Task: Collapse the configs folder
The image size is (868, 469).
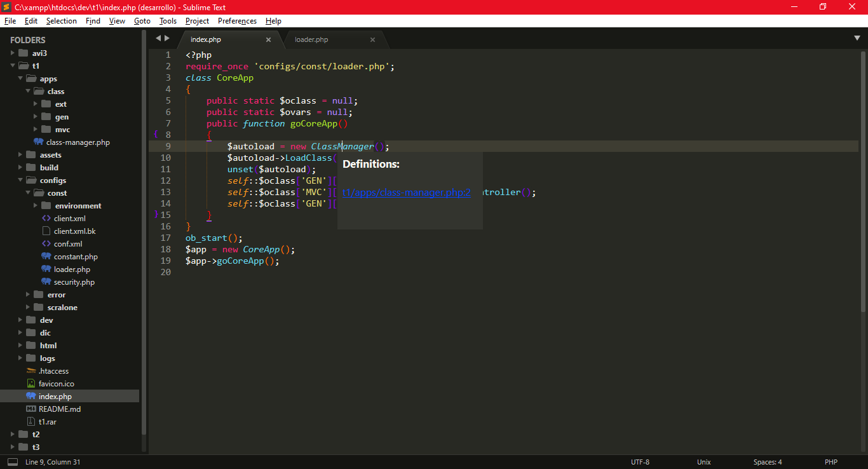Action: pos(20,180)
